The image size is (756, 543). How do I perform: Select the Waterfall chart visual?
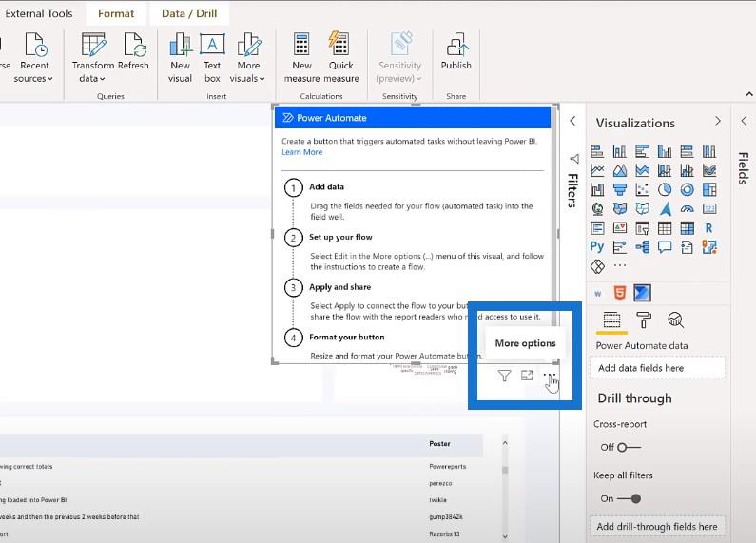pos(597,189)
